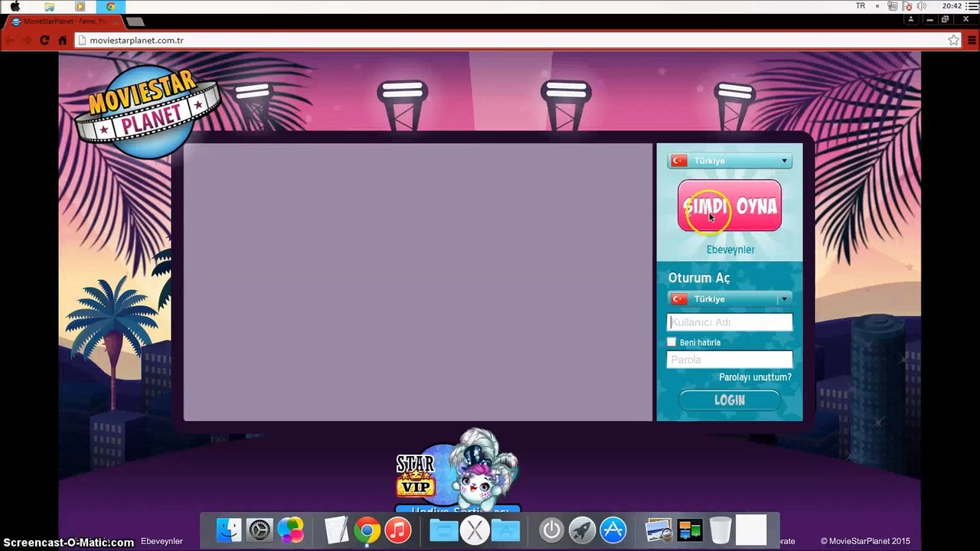Tick the 'Beni hatırla' checkbox
Viewport: 980px width, 551px height.
[671, 342]
